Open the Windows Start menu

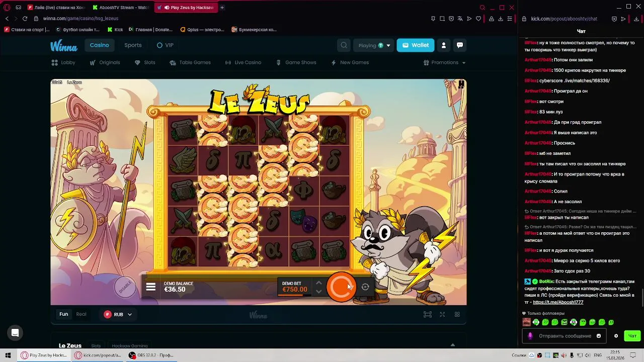[8, 355]
